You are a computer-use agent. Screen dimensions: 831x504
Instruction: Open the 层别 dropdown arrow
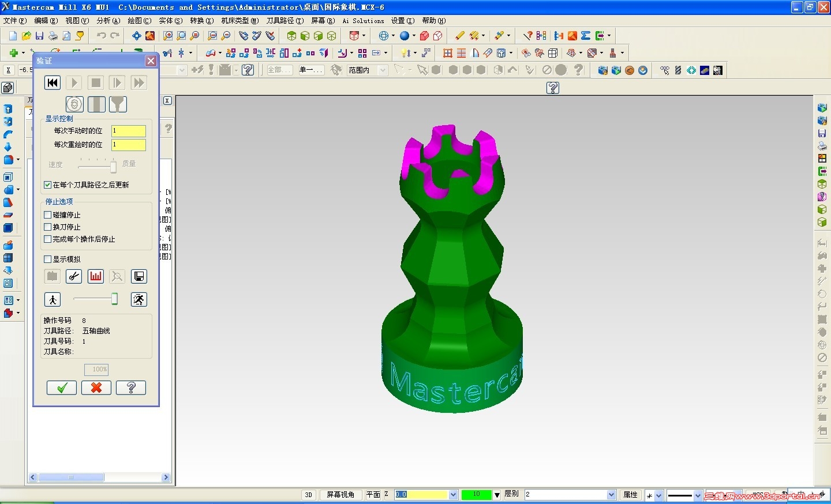tap(612, 495)
